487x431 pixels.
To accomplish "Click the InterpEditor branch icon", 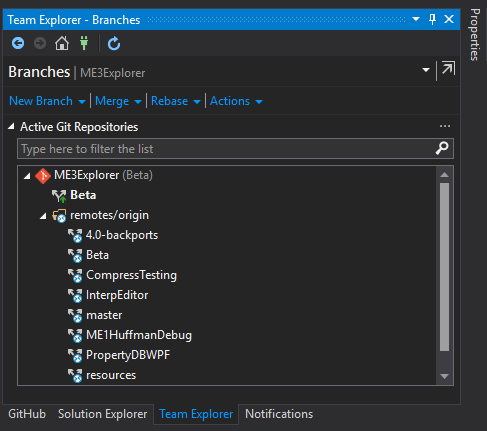I will point(75,296).
